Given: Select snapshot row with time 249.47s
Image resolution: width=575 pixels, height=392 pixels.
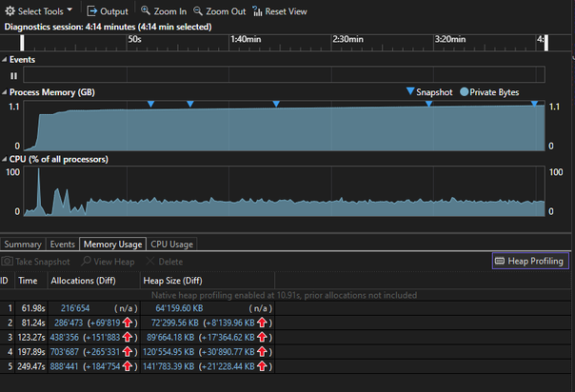Looking at the screenshot, I should click(137, 366).
